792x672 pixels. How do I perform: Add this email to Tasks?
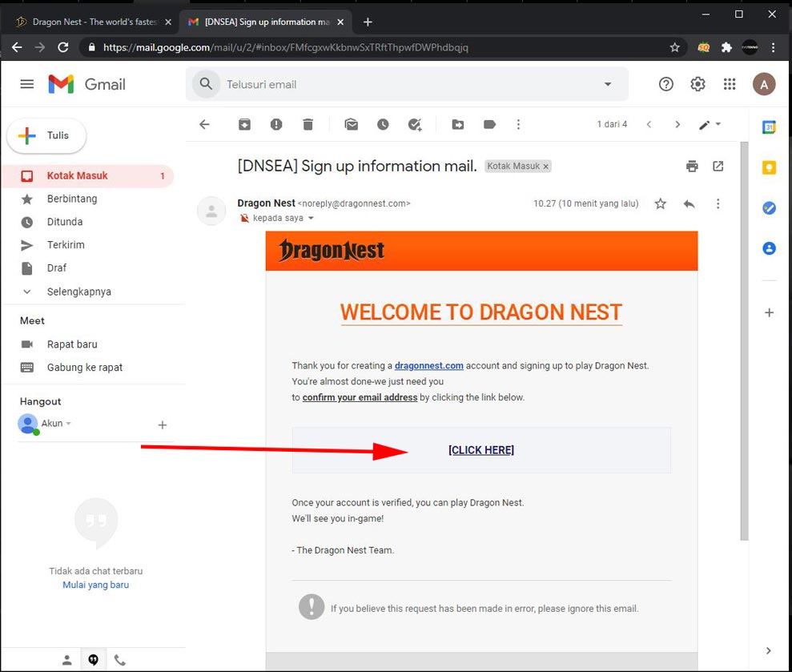[415, 124]
